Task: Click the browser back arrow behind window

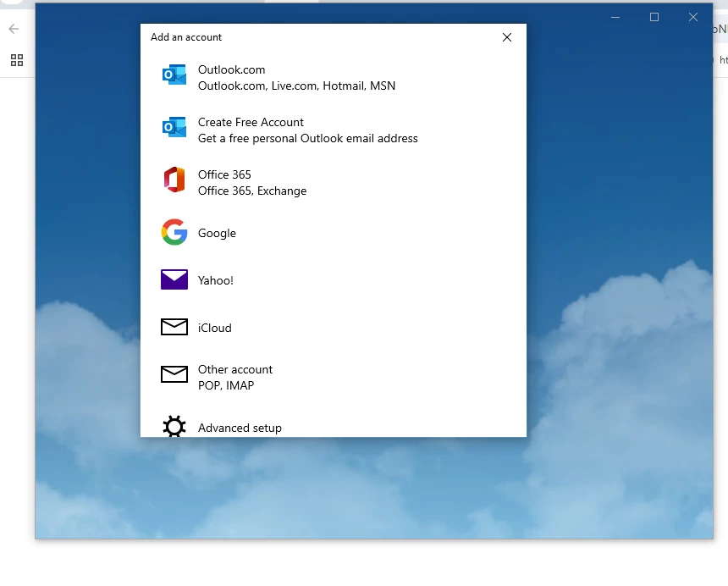Action: 14,29
